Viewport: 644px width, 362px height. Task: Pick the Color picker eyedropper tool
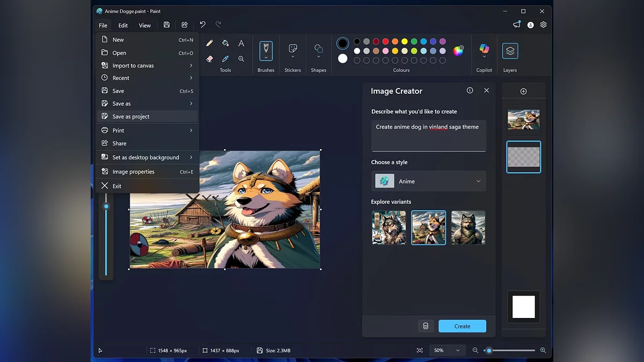click(x=225, y=59)
